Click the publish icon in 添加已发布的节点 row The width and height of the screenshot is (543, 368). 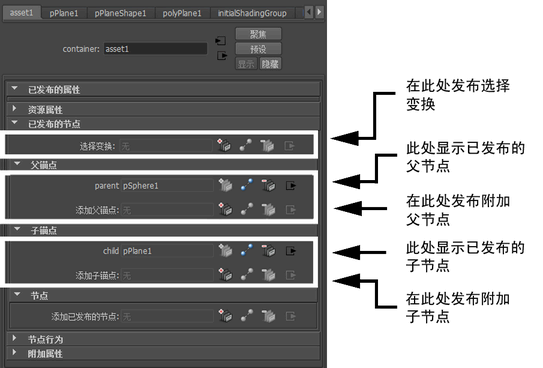pyautogui.click(x=225, y=316)
